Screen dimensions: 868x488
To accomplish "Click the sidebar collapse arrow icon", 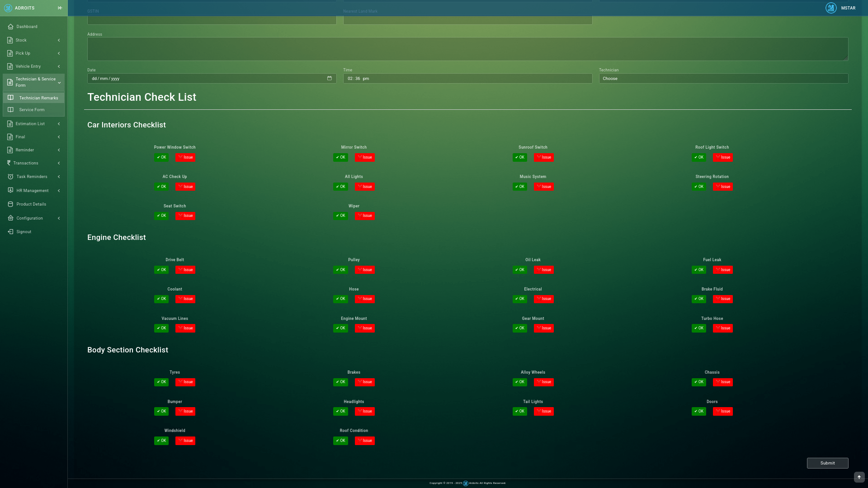I will pyautogui.click(x=60, y=8).
